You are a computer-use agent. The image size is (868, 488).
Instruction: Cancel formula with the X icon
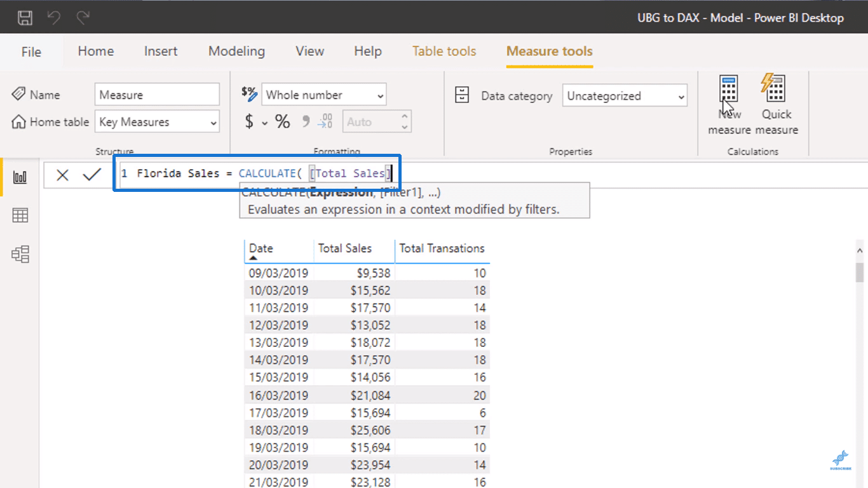pyautogui.click(x=62, y=175)
